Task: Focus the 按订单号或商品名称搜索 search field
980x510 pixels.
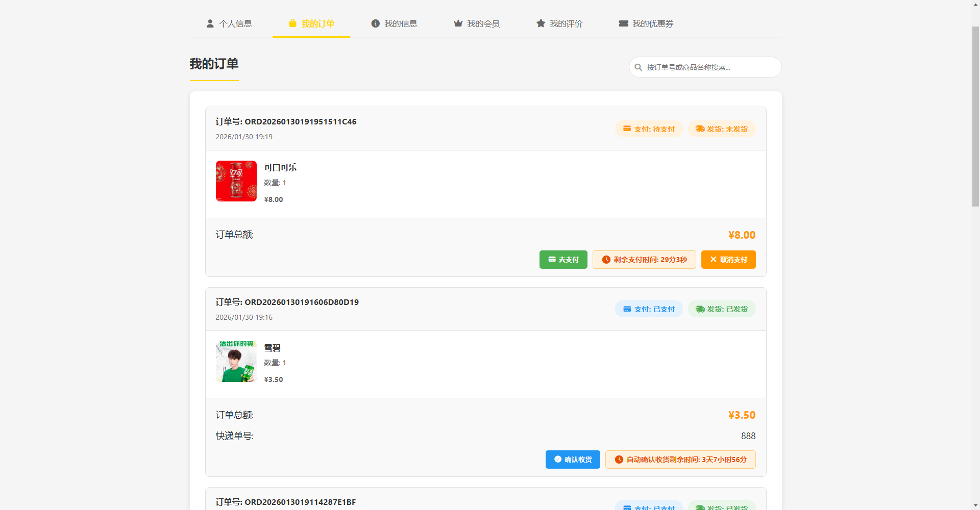Action: pos(705,67)
